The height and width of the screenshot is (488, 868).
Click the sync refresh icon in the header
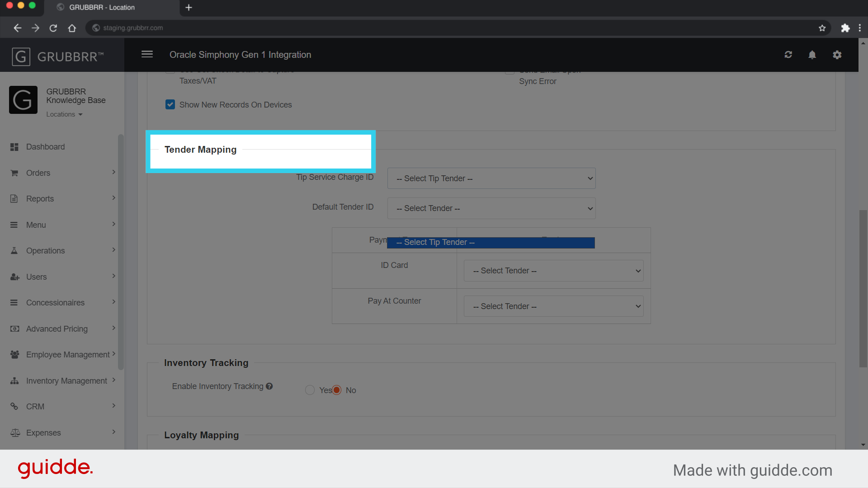click(x=788, y=55)
